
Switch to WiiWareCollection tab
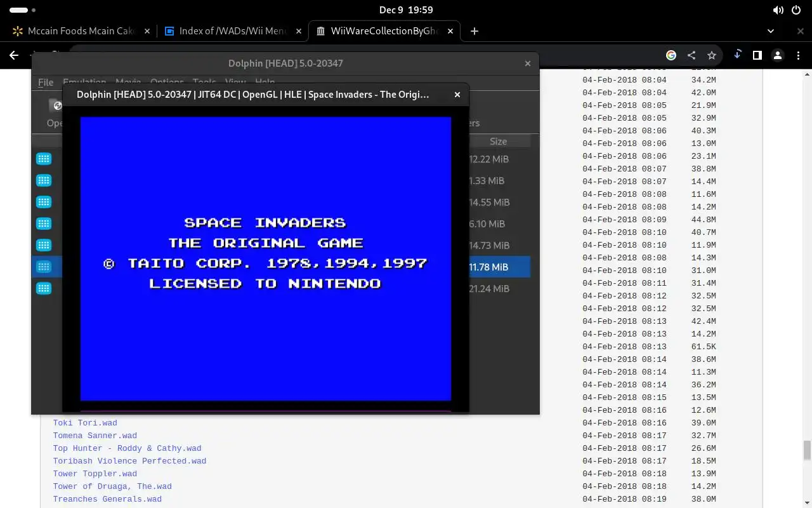point(384,30)
